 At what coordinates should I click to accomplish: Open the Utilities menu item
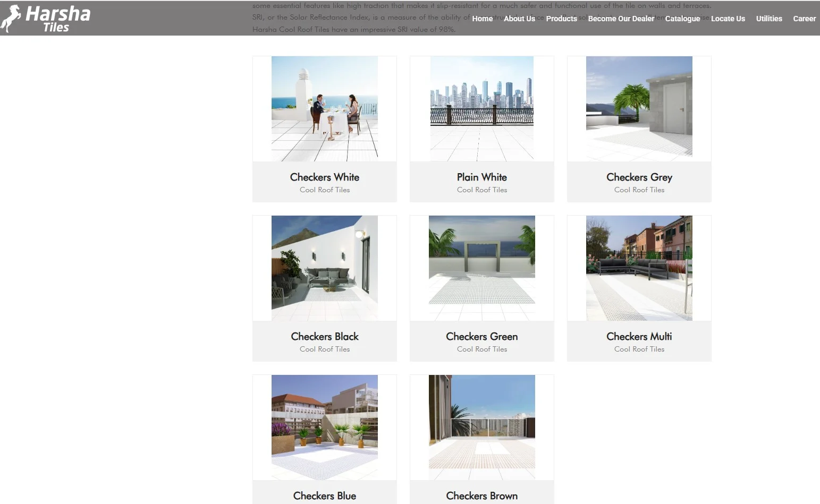(x=769, y=19)
